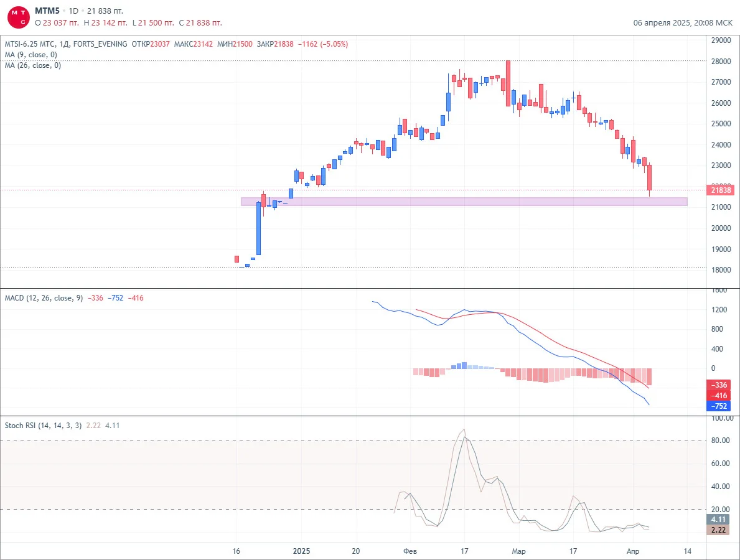Screen dimensions: 740x560
Task: Click the MTS red circle logo icon
Action: 19,17
